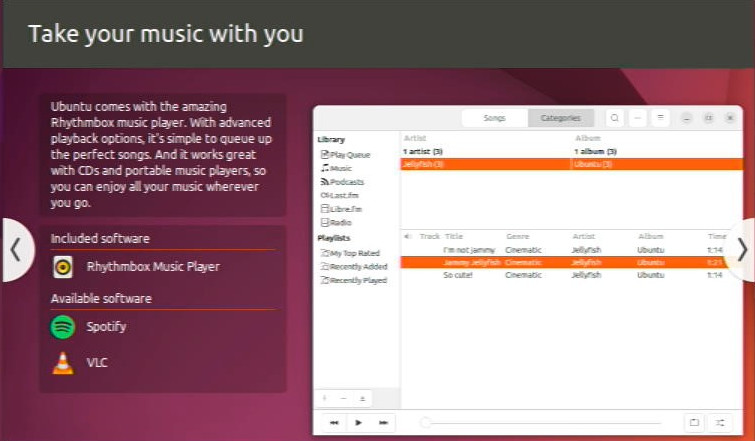Open Play Queue in the Library
755x441 pixels.
tap(350, 155)
